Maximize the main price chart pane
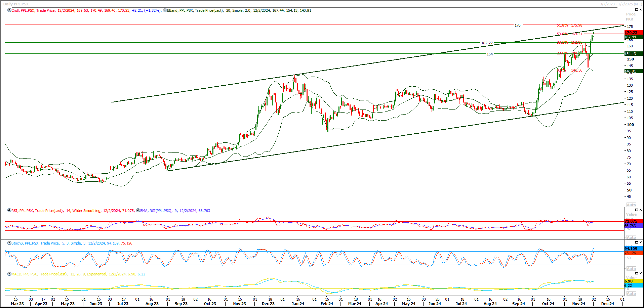644x308 pixels. [x=636, y=10]
